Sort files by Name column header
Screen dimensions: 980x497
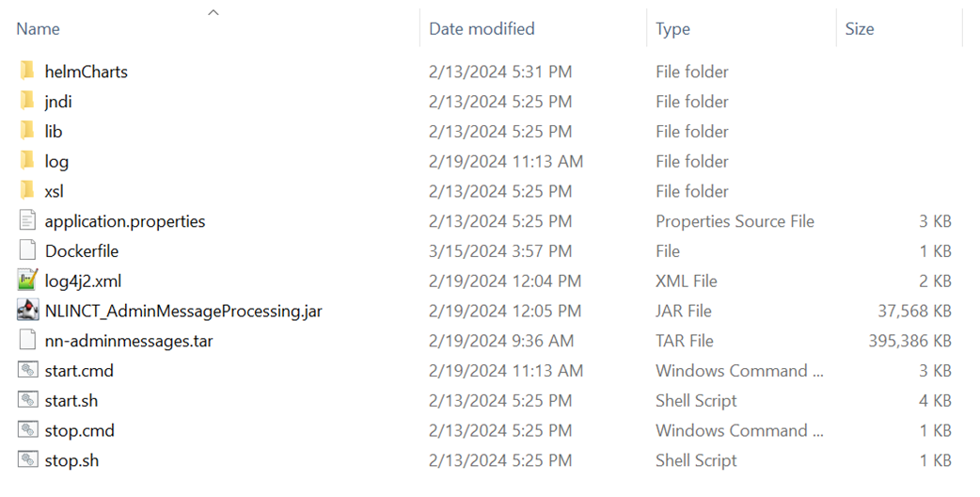39,29
